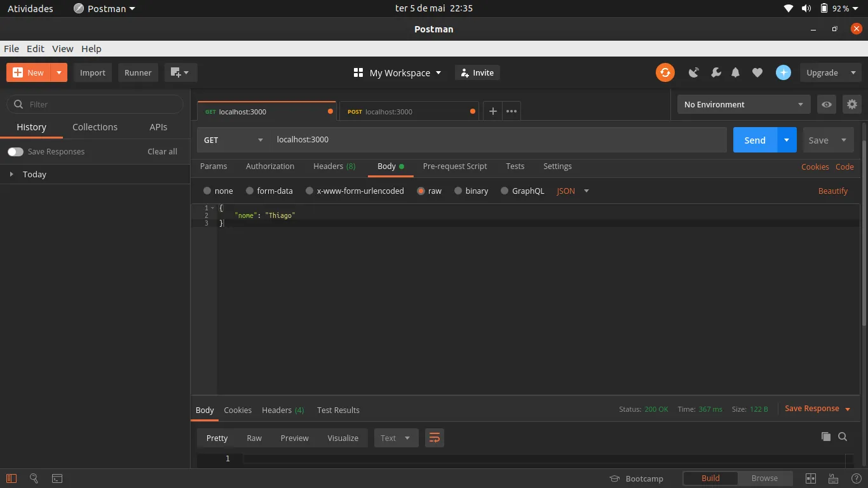Open the Pre-request Script tab

coord(454,166)
